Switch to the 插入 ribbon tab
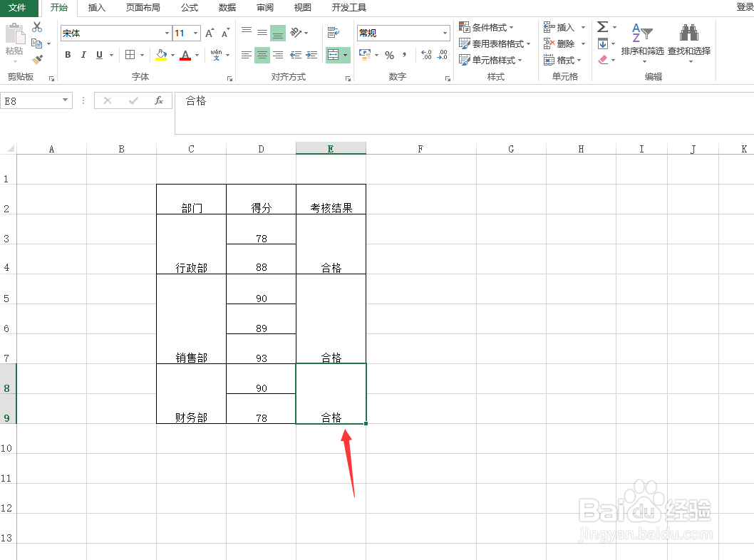754x560 pixels. (x=96, y=9)
